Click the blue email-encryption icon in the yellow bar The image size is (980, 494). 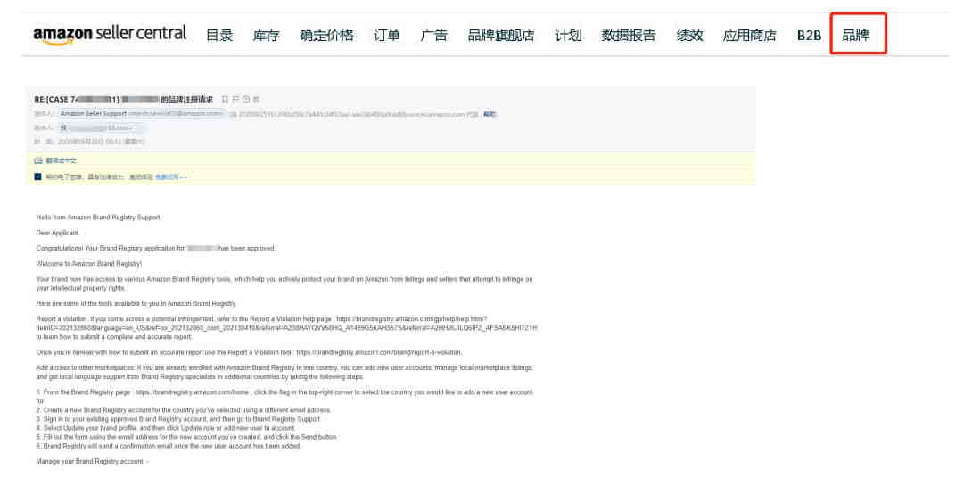click(38, 177)
